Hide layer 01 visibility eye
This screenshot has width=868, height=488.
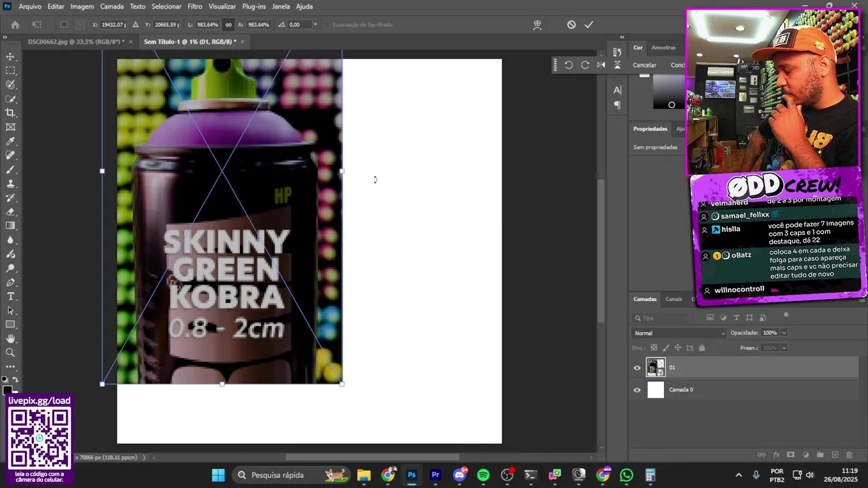(x=637, y=368)
